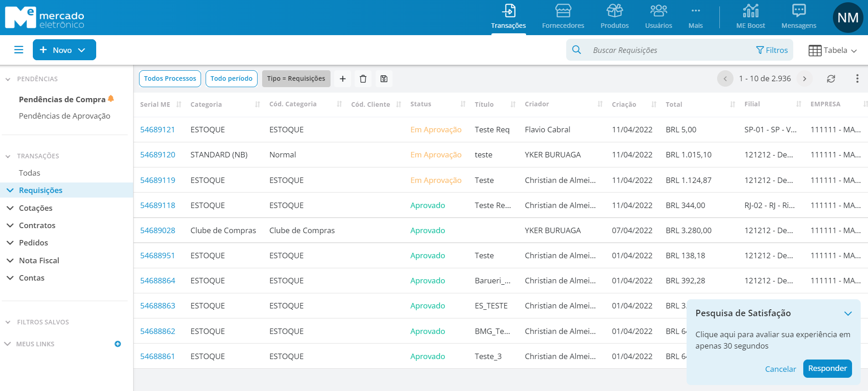
Task: Open ME Boost from the top bar
Action: [x=750, y=17]
